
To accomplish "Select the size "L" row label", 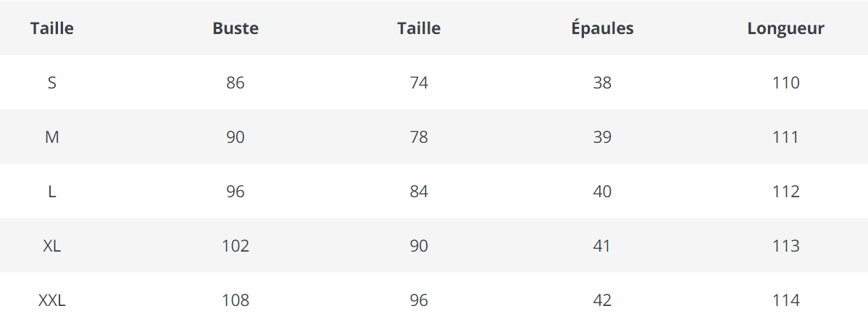I will [52, 191].
